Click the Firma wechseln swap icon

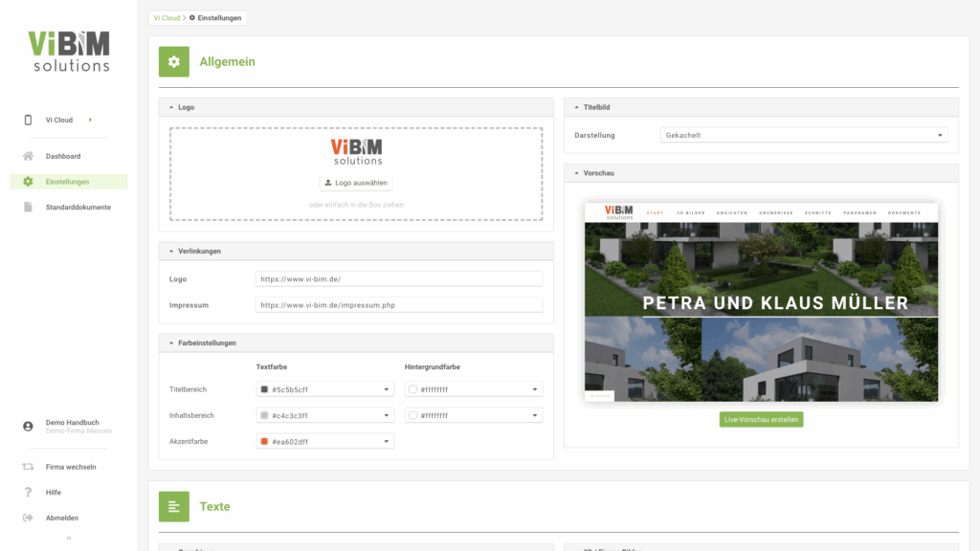click(28, 467)
